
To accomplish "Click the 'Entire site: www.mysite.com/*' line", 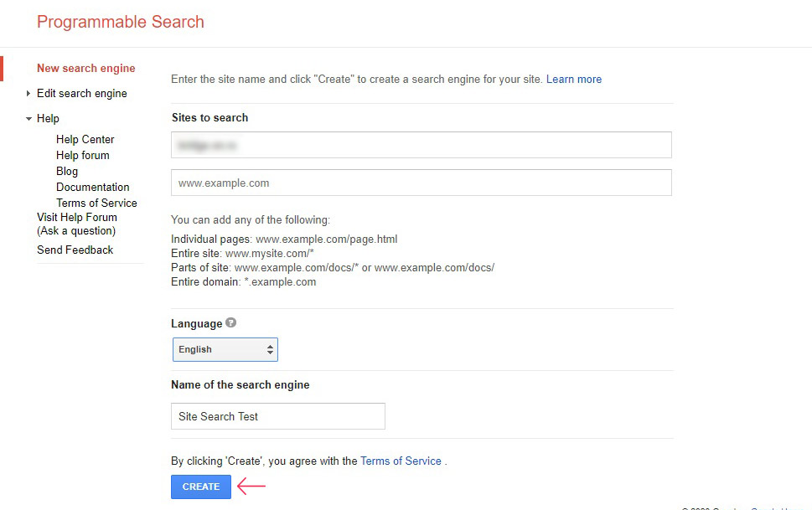I will (242, 254).
